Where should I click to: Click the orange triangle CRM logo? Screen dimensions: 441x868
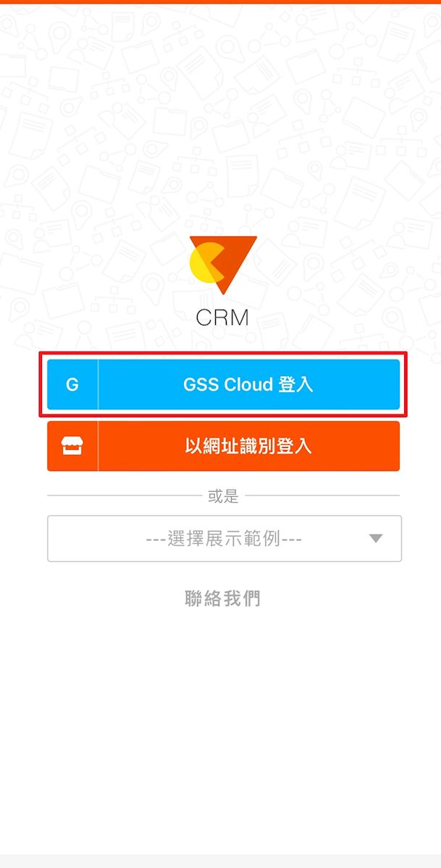pos(223,265)
